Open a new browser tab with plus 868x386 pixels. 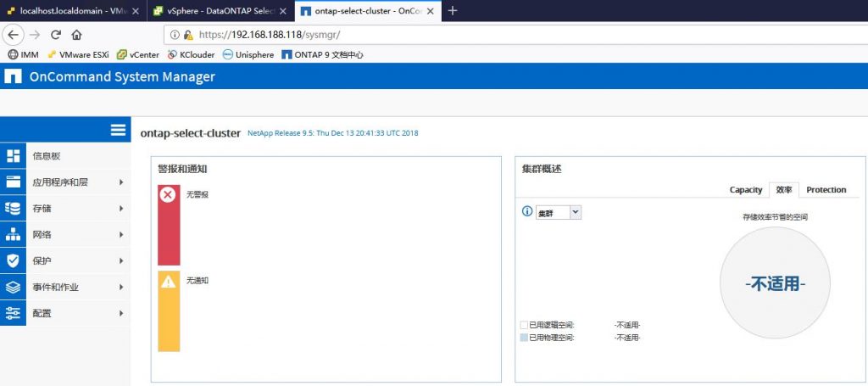coord(453,10)
